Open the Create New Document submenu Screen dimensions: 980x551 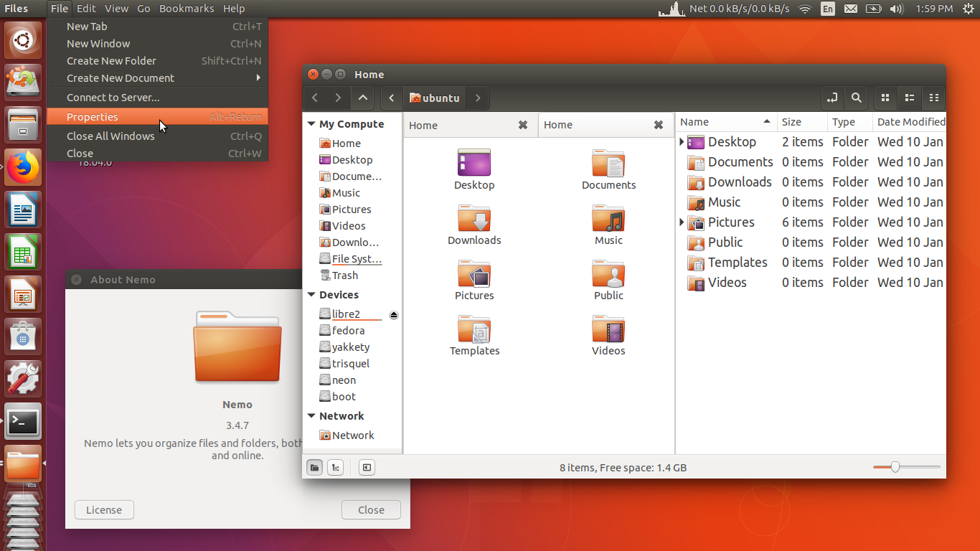[157, 78]
